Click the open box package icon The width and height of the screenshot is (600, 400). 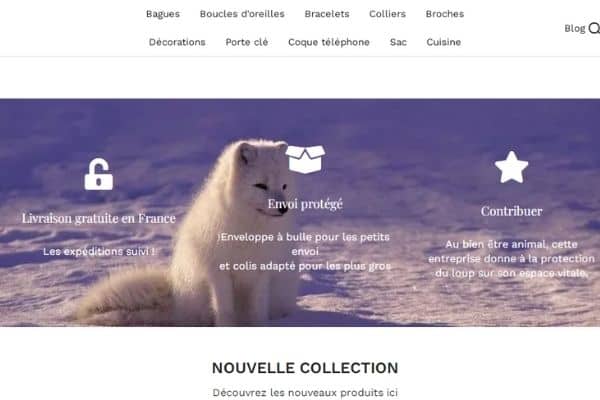click(305, 159)
